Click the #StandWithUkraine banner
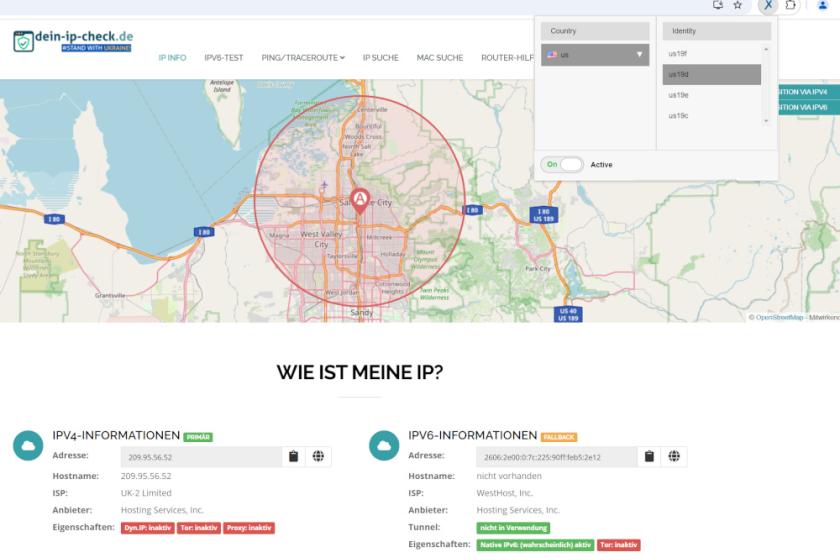 click(x=96, y=48)
